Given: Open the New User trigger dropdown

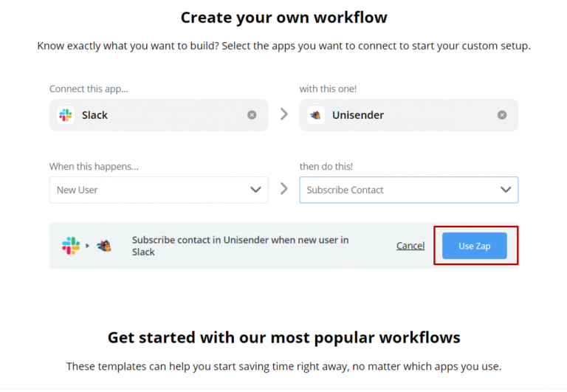Looking at the screenshot, I should pos(159,190).
